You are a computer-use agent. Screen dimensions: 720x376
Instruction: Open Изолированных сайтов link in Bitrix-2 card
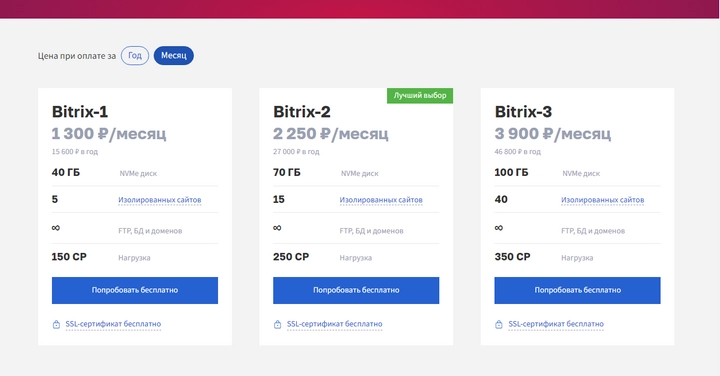coord(381,200)
